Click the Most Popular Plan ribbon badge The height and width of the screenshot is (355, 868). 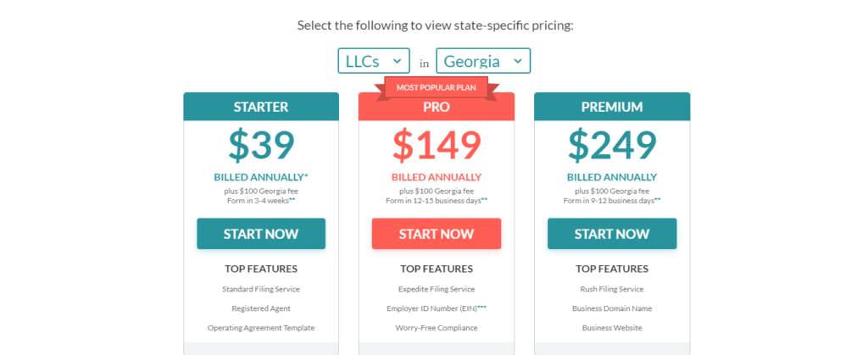[437, 88]
